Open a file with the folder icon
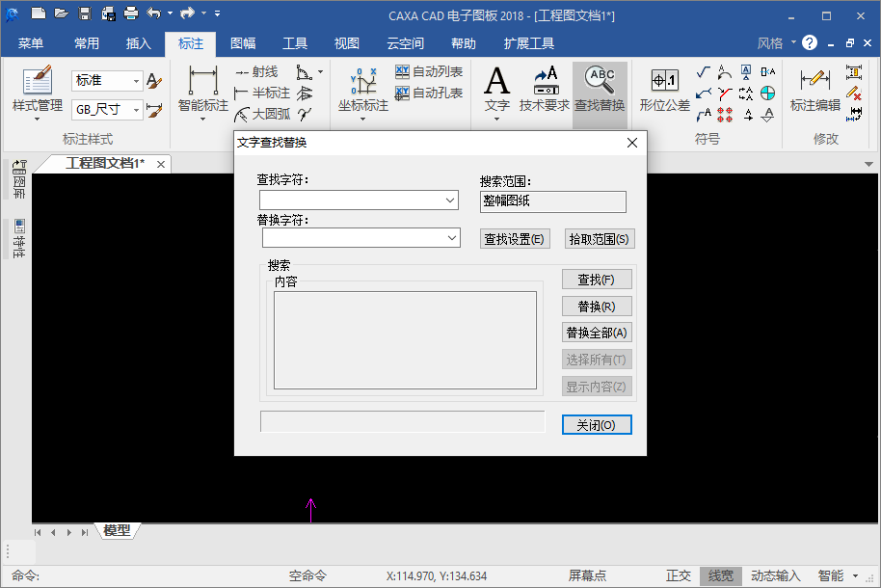 click(62, 13)
